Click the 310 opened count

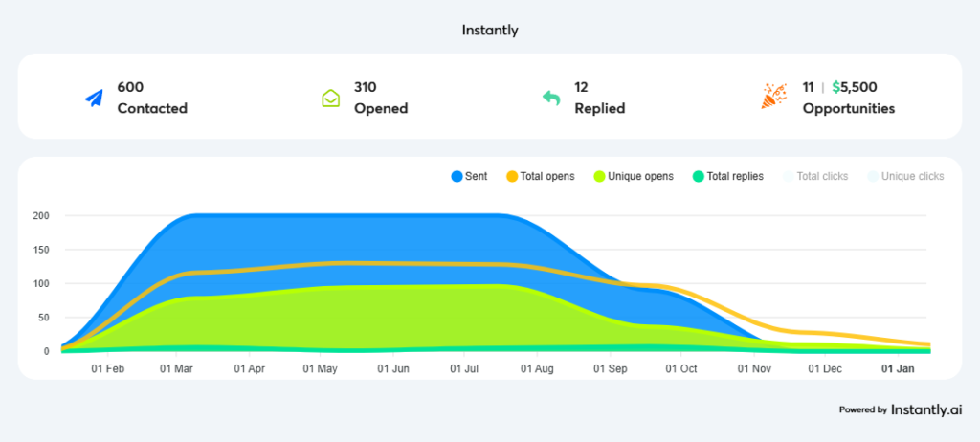(366, 87)
